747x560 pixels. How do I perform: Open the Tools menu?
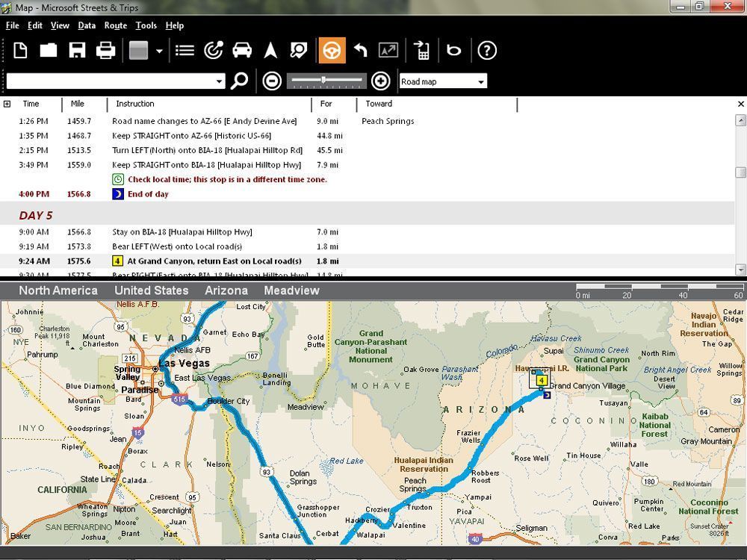[x=146, y=25]
